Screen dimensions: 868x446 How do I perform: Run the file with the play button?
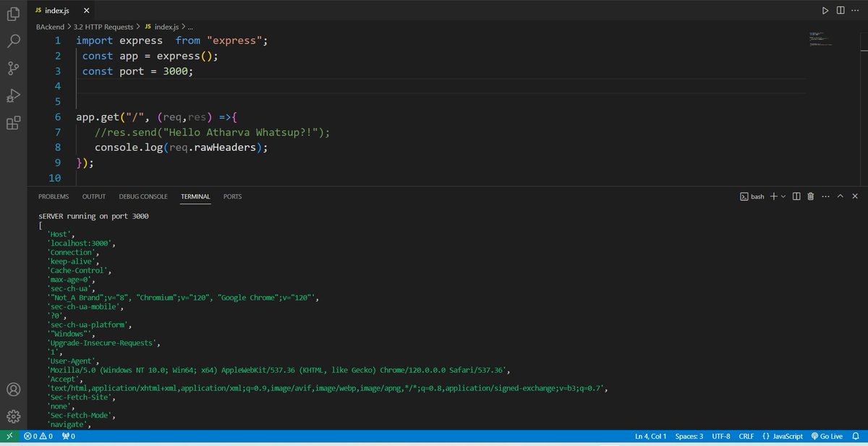(x=825, y=10)
